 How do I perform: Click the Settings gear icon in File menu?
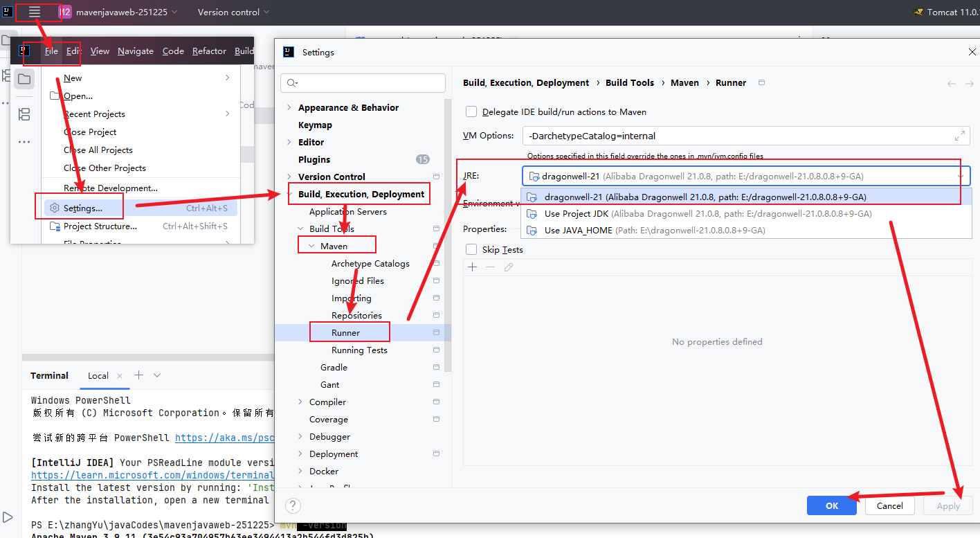[x=55, y=208]
